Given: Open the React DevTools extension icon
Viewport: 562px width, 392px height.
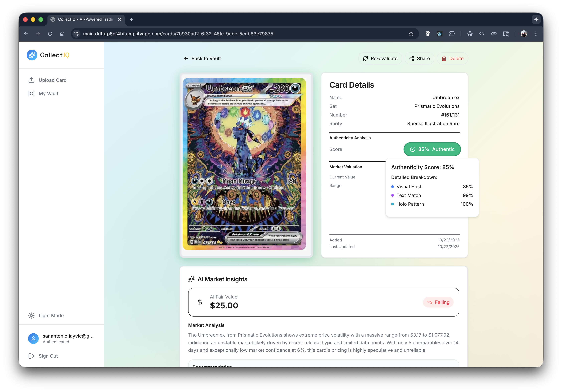Looking at the screenshot, I should pos(440,34).
